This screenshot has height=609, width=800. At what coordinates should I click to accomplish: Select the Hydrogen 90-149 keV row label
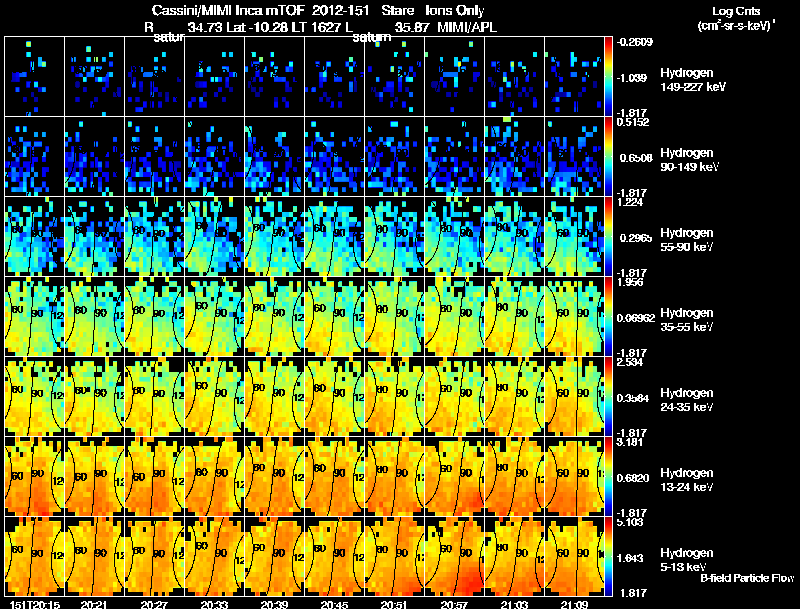click(689, 160)
